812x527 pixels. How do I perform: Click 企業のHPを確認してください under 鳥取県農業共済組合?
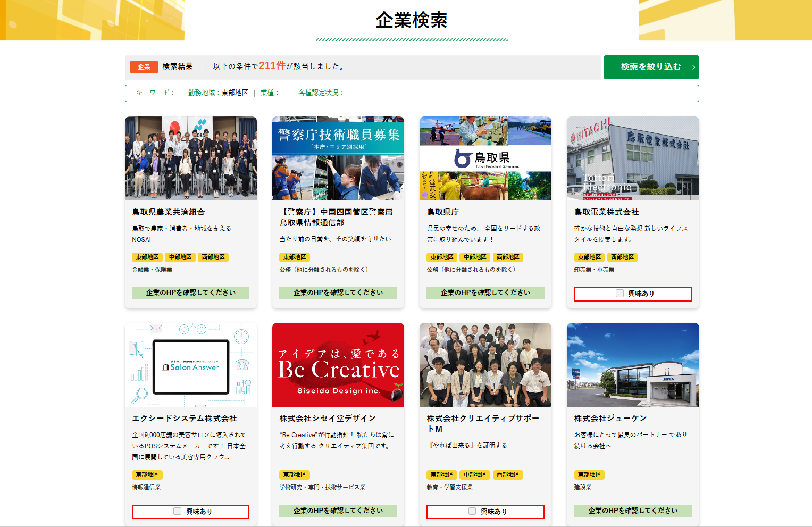pyautogui.click(x=191, y=293)
